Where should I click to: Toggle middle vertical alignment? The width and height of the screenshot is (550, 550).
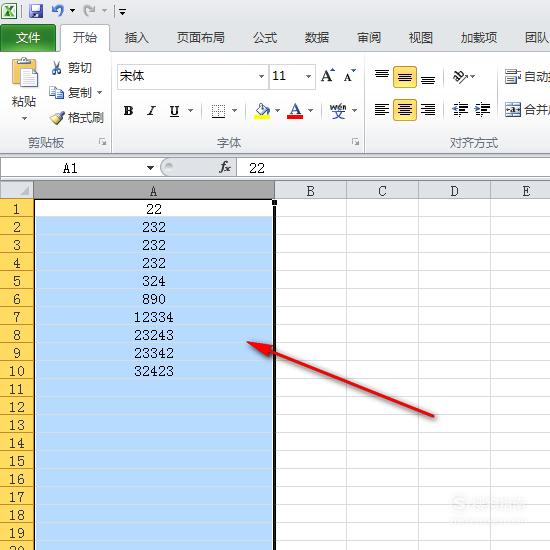(x=405, y=76)
